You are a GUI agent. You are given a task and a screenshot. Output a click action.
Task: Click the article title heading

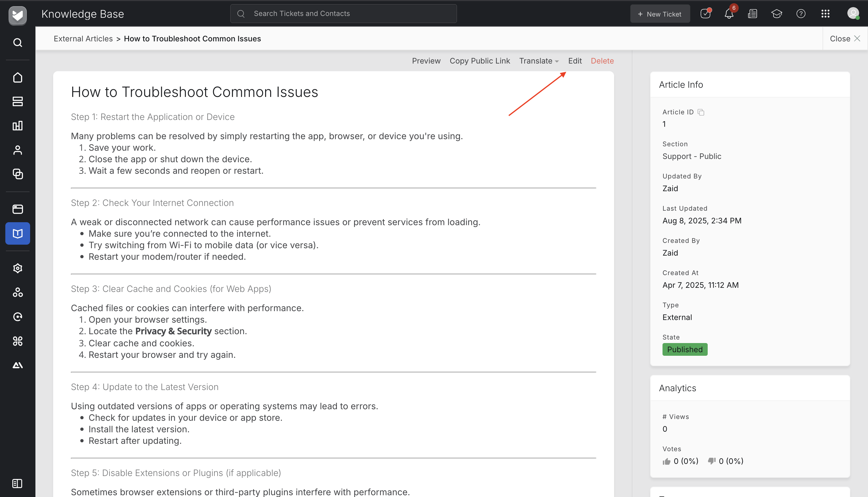pos(194,92)
